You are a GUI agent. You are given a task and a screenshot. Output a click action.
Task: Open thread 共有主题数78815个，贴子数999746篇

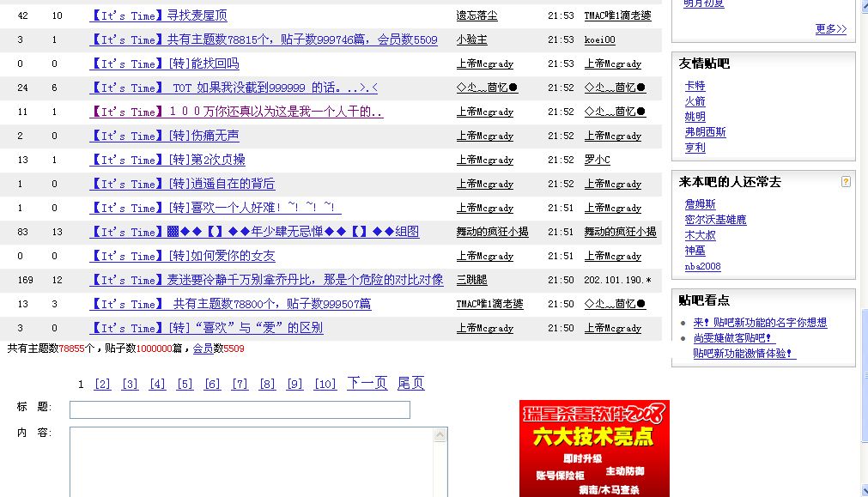[264, 39]
